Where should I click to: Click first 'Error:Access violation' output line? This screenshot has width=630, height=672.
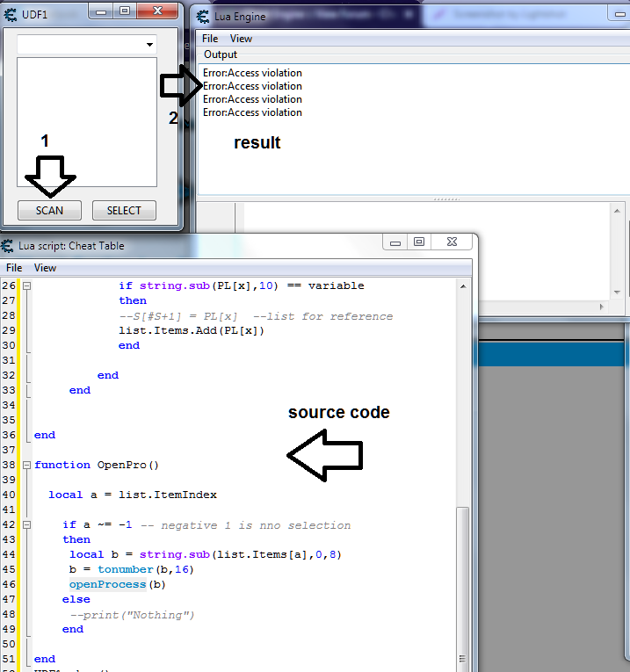point(252,73)
